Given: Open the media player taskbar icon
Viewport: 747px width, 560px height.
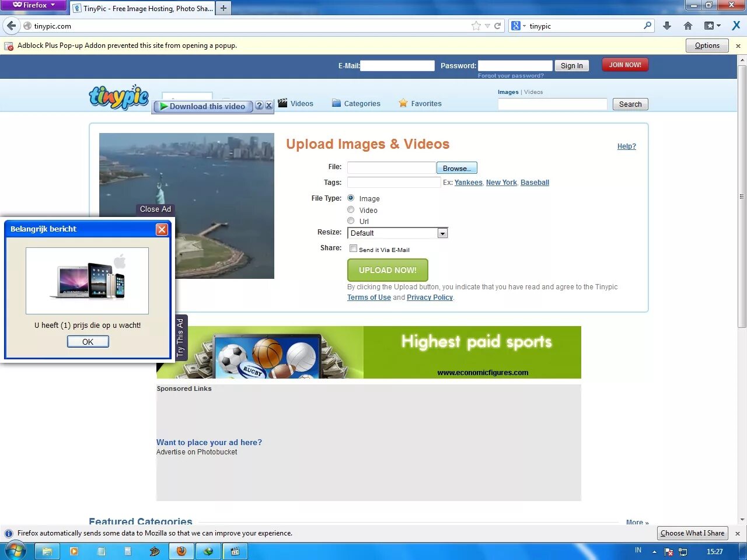Looking at the screenshot, I should pos(74,551).
